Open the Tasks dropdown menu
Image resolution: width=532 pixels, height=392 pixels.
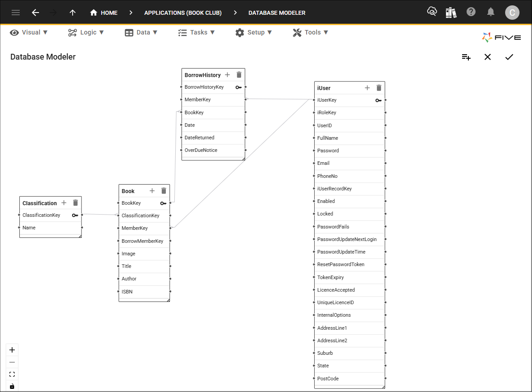(x=196, y=33)
